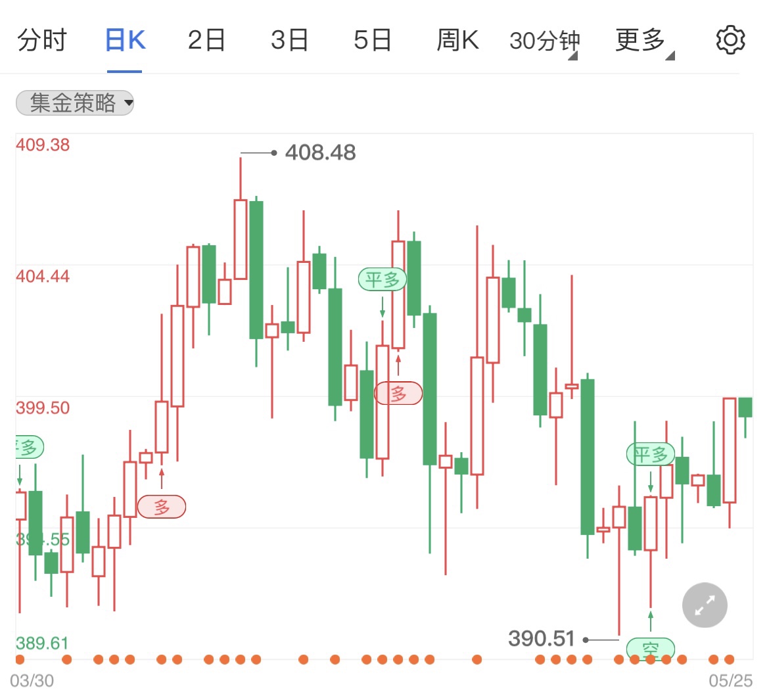The width and height of the screenshot is (769, 700).
Task: Open chart settings via gear icon
Action: (730, 39)
